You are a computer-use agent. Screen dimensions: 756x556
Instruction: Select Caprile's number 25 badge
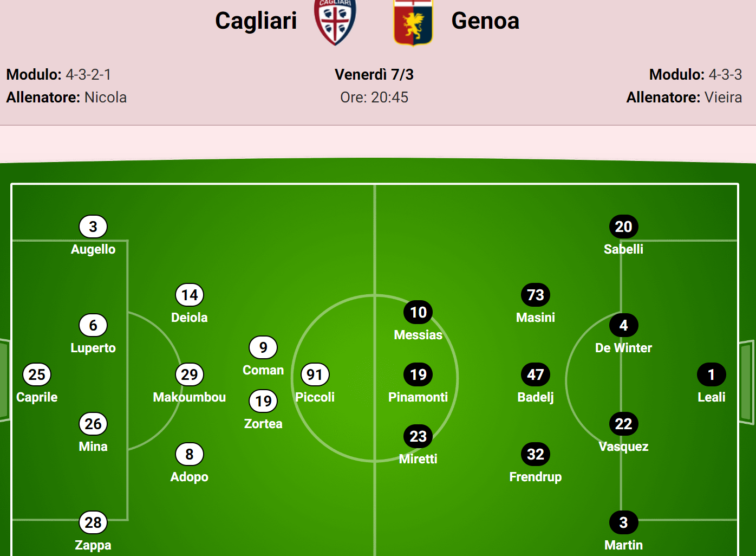37,374
